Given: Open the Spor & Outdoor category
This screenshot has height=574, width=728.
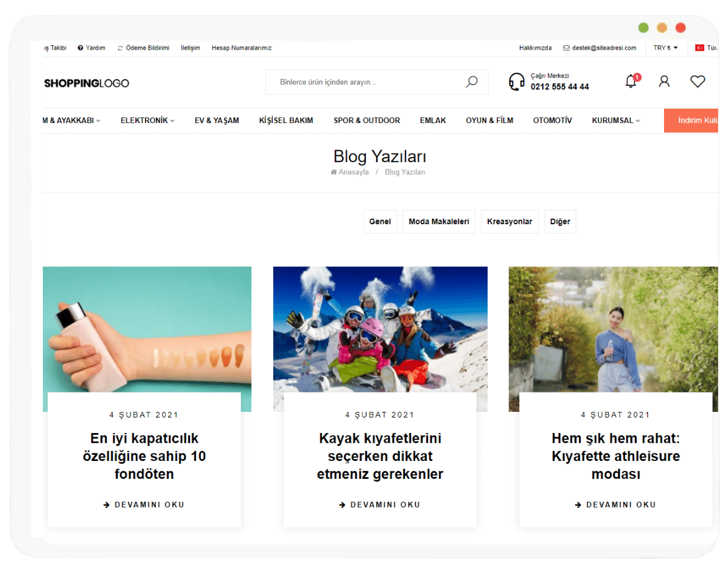Looking at the screenshot, I should click(366, 121).
